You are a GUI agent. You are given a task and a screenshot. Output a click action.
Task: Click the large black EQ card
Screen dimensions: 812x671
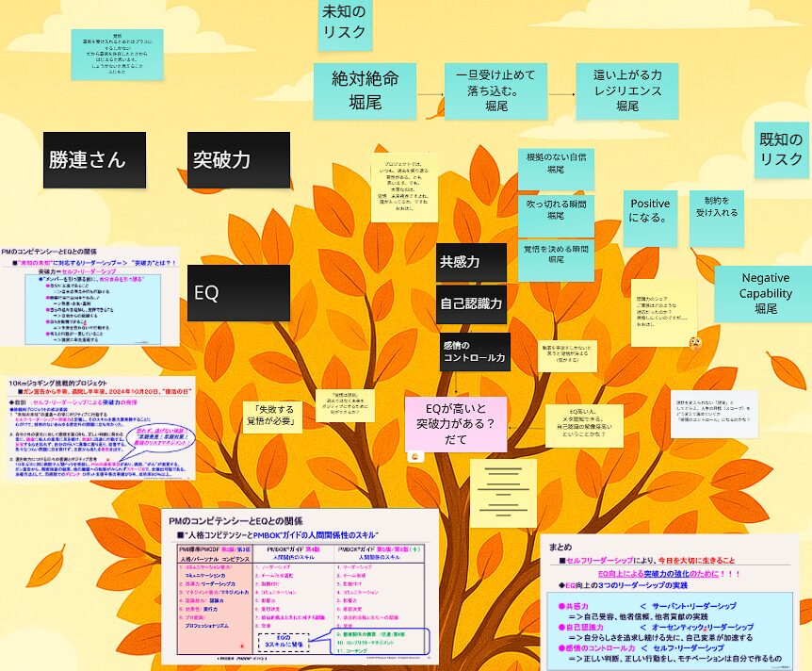pyautogui.click(x=238, y=293)
